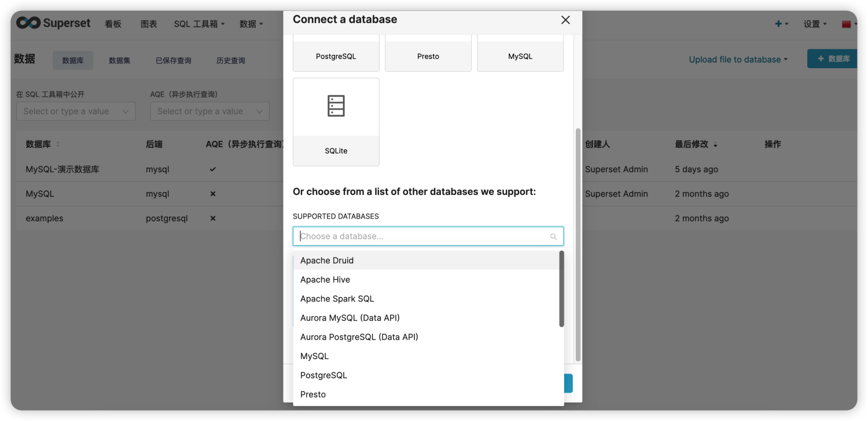Click the + 数据库 button
This screenshot has width=868, height=421.
coord(832,59)
